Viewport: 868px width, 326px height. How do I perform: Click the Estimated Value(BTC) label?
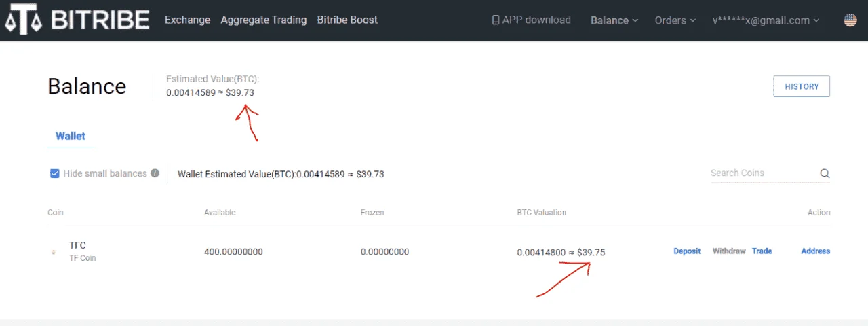[213, 79]
